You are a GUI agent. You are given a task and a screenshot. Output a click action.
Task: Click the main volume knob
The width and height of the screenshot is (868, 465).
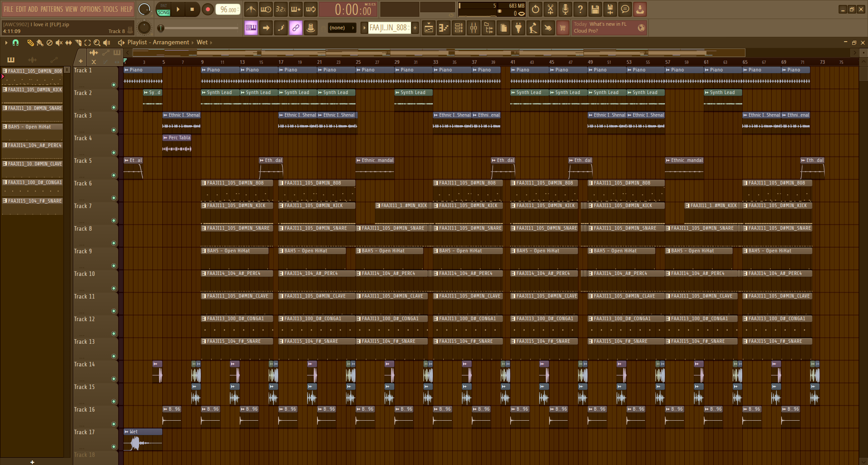pos(144,9)
